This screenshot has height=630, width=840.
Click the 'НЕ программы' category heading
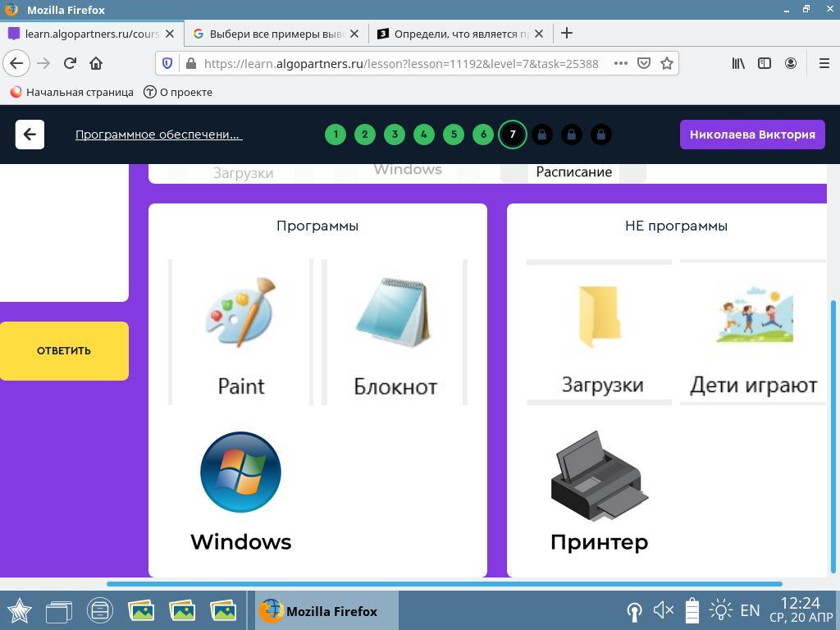676,226
